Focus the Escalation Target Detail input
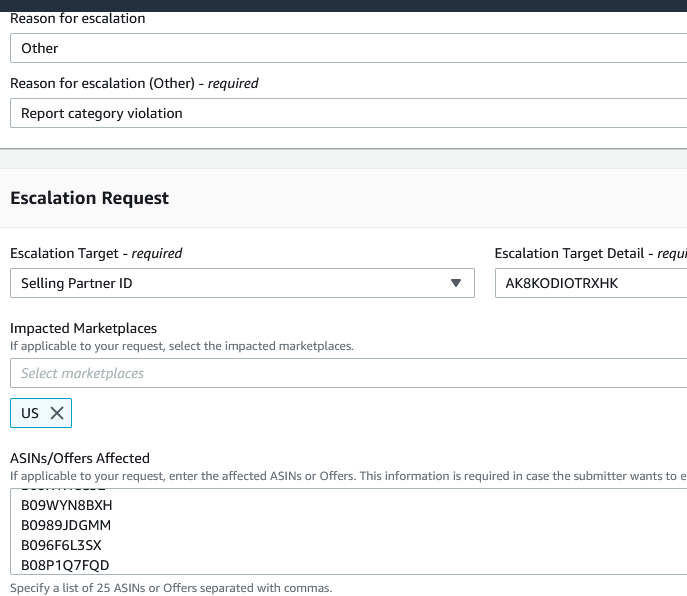 590,283
